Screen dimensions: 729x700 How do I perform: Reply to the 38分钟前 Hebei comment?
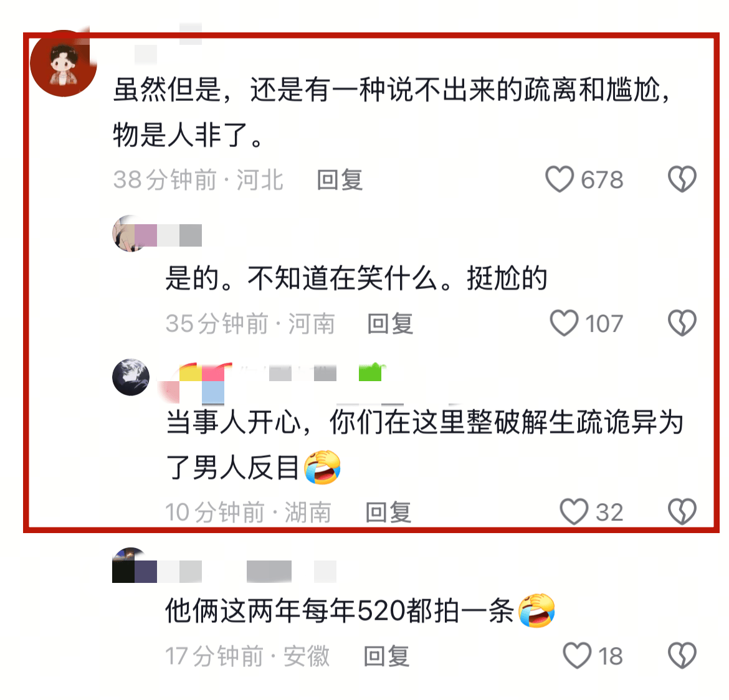point(340,180)
